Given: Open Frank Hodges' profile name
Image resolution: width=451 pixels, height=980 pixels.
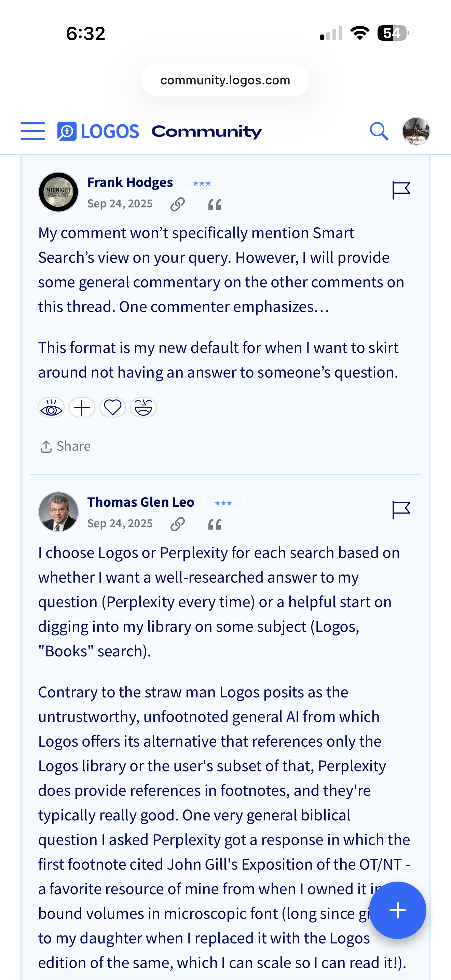Looking at the screenshot, I should tap(130, 182).
